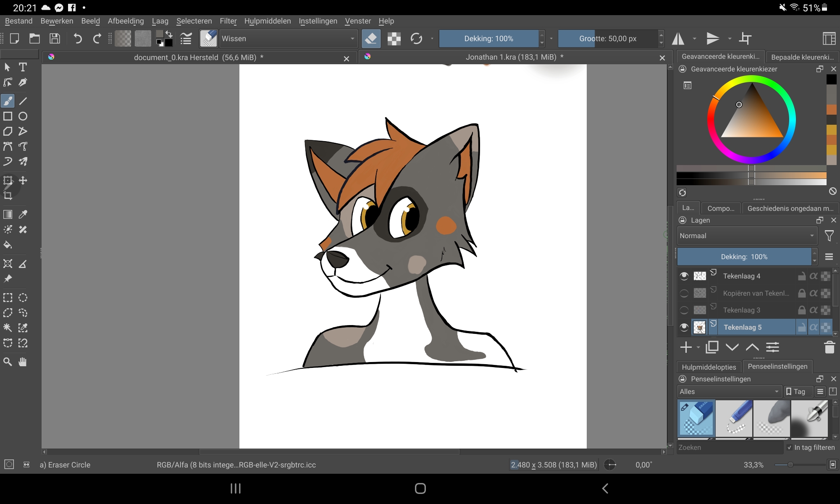Delete layer with trash icon

tap(829, 347)
